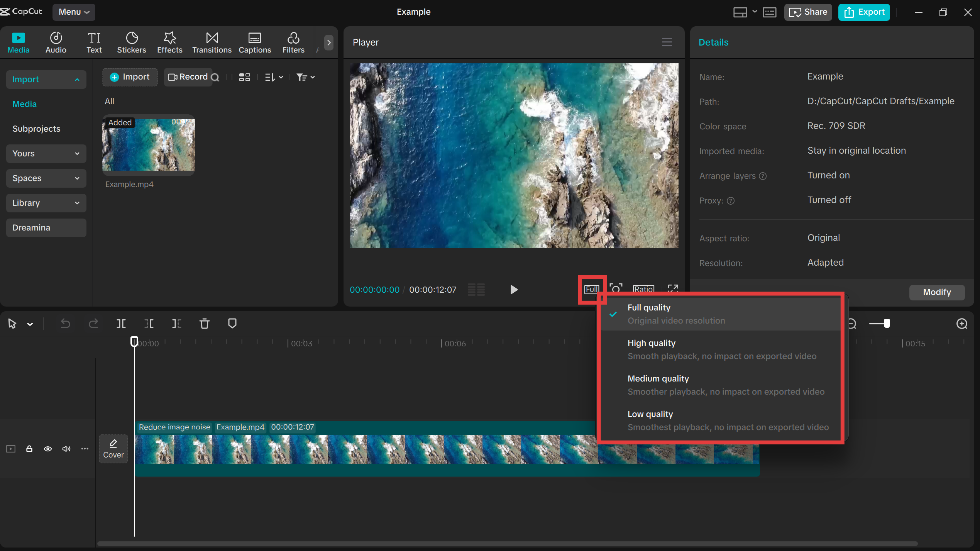Export the project
Screen dimensions: 980x551
tap(863, 12)
